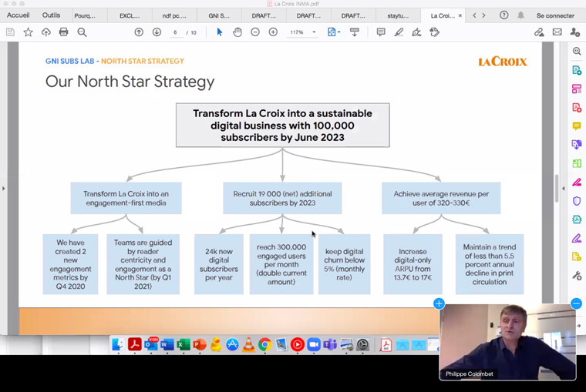Collapse the right tools pane arrow

point(564,188)
